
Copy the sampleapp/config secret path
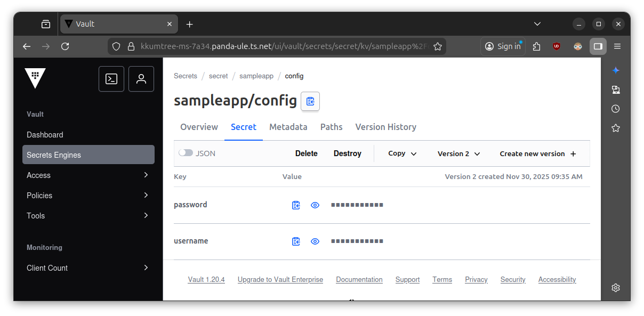click(310, 101)
